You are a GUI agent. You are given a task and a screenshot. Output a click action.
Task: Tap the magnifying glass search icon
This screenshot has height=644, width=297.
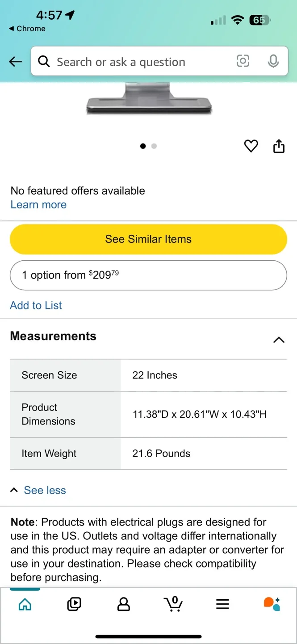coord(44,61)
